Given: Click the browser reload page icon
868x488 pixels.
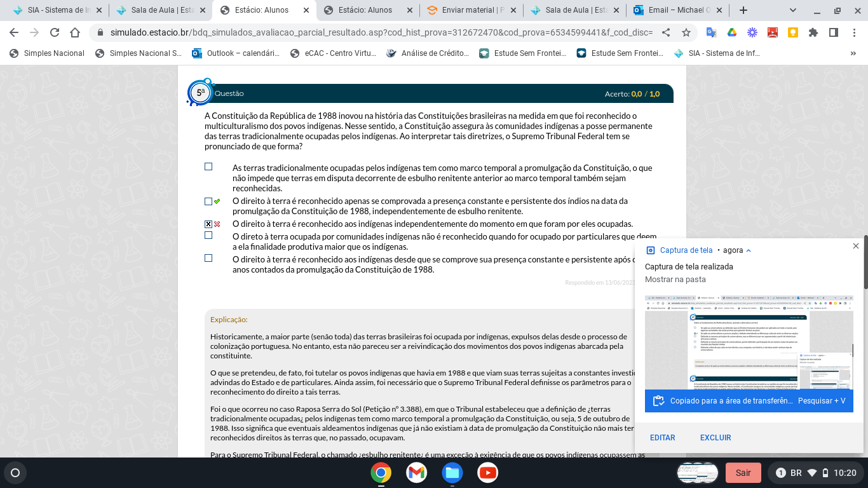Looking at the screenshot, I should click(55, 33).
